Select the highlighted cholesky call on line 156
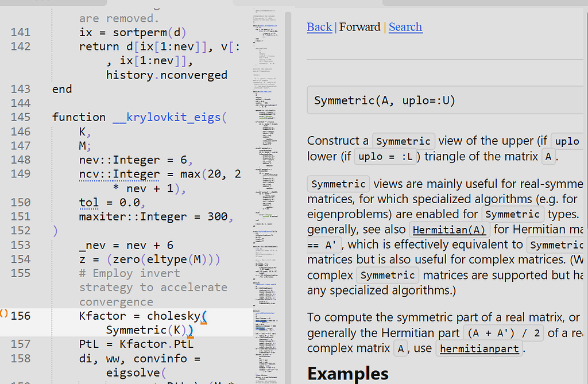588x384 pixels. coord(172,315)
